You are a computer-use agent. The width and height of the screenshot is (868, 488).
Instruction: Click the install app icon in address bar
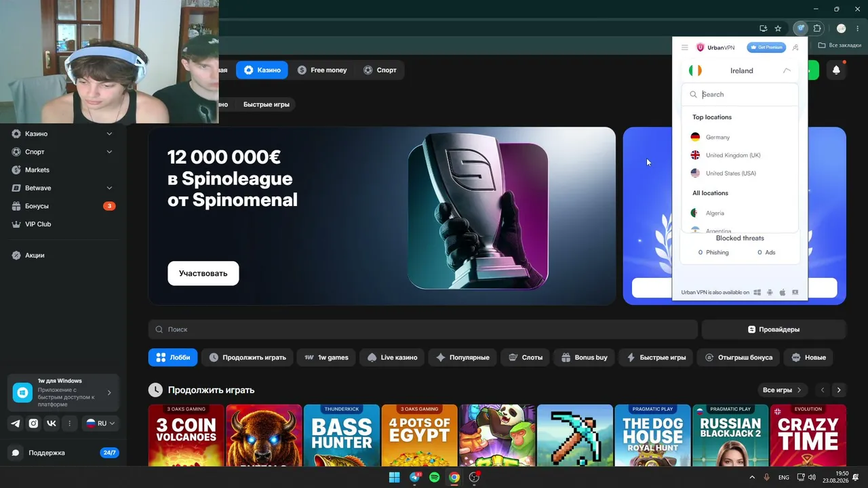pos(763,28)
